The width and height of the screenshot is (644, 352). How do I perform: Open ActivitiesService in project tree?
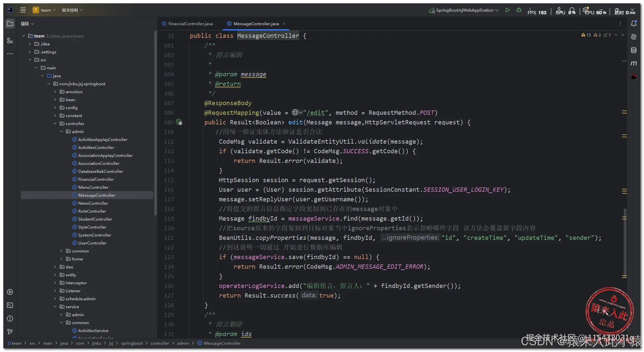point(93,330)
